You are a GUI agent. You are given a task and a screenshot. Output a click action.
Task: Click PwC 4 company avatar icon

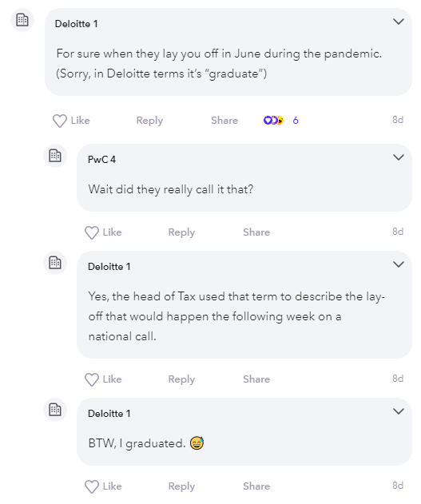[x=55, y=156]
